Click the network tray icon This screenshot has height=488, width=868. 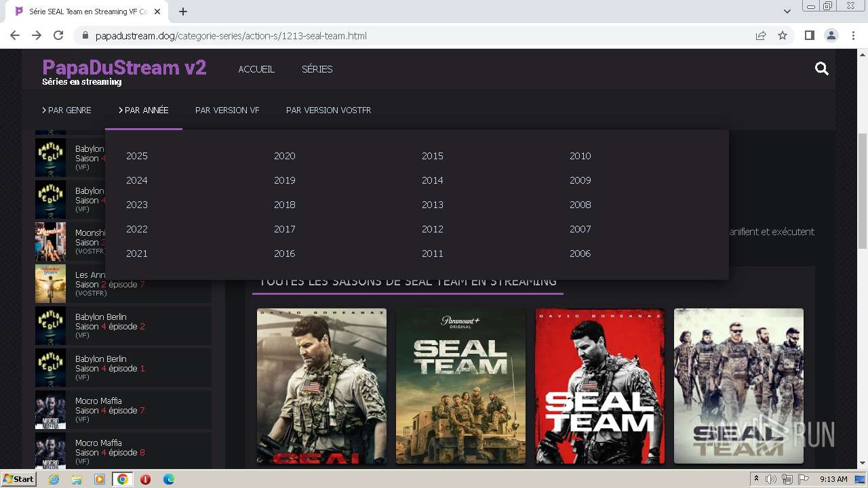click(x=787, y=479)
